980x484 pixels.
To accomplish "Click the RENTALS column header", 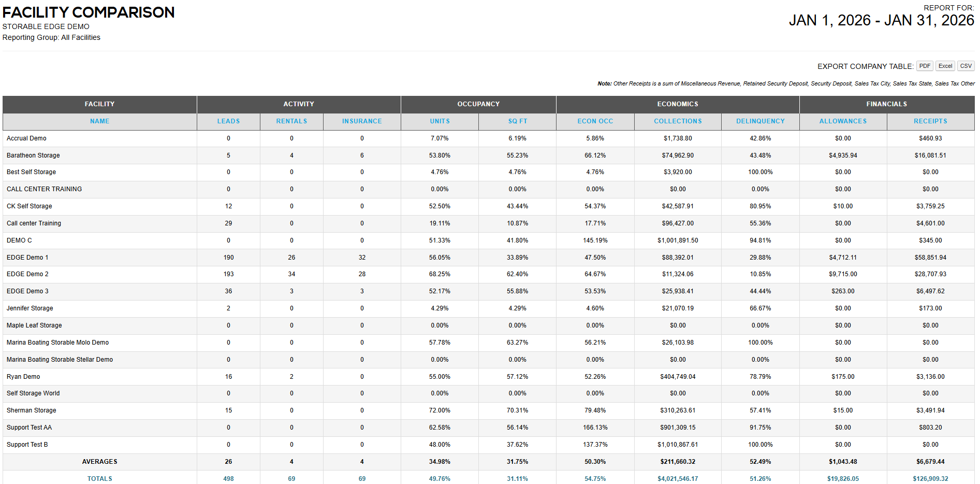I will point(291,121).
